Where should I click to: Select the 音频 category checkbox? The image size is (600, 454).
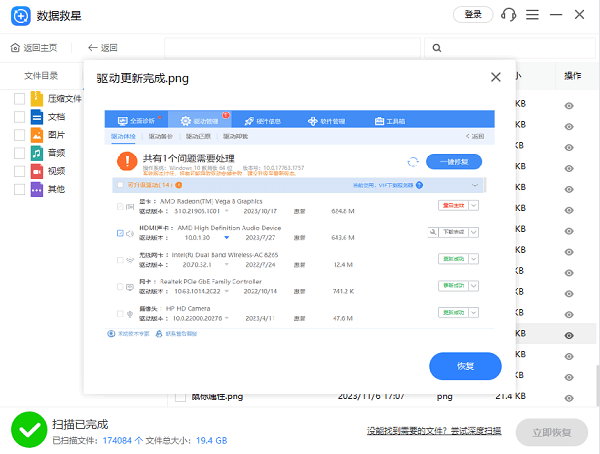coord(19,153)
